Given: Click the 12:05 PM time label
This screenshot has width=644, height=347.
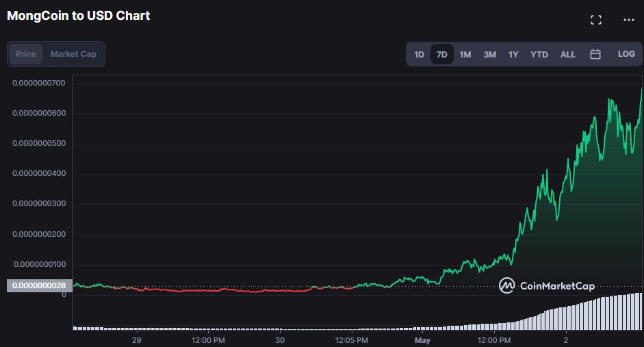Looking at the screenshot, I should (352, 340).
